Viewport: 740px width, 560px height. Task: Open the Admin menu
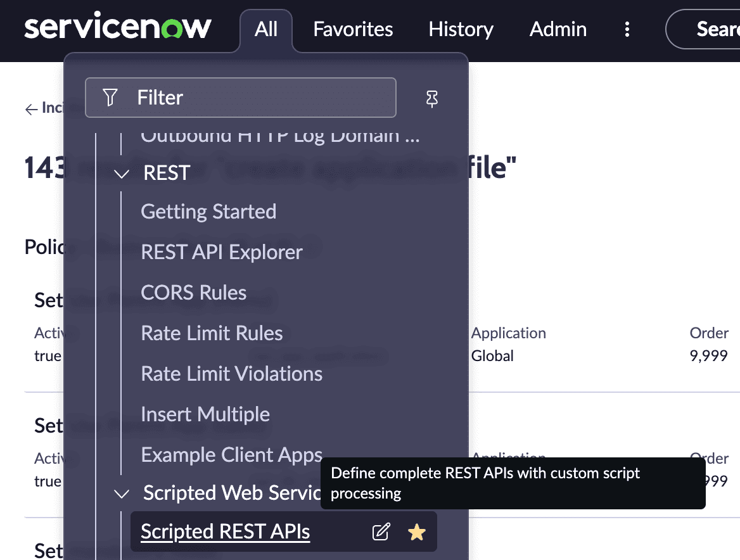(557, 29)
